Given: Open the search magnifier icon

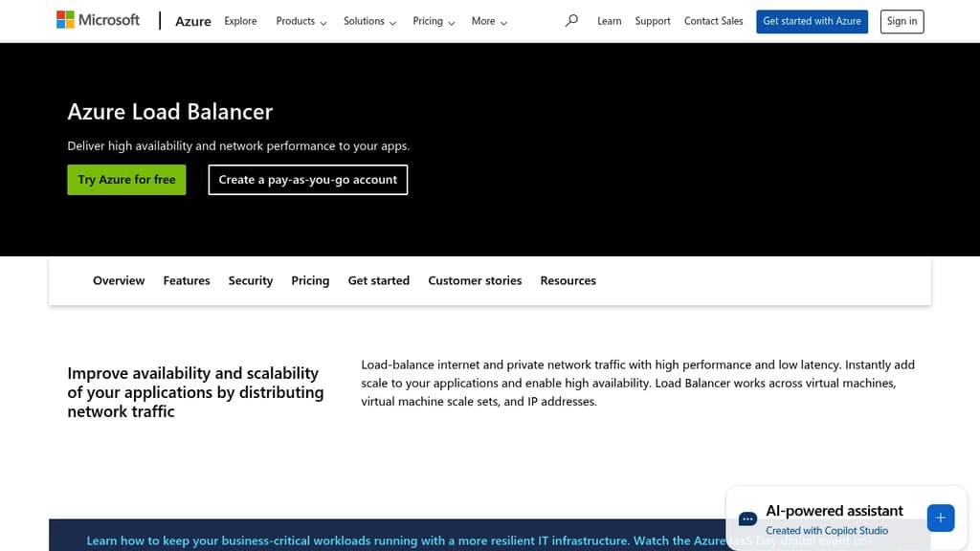Looking at the screenshot, I should [x=571, y=21].
